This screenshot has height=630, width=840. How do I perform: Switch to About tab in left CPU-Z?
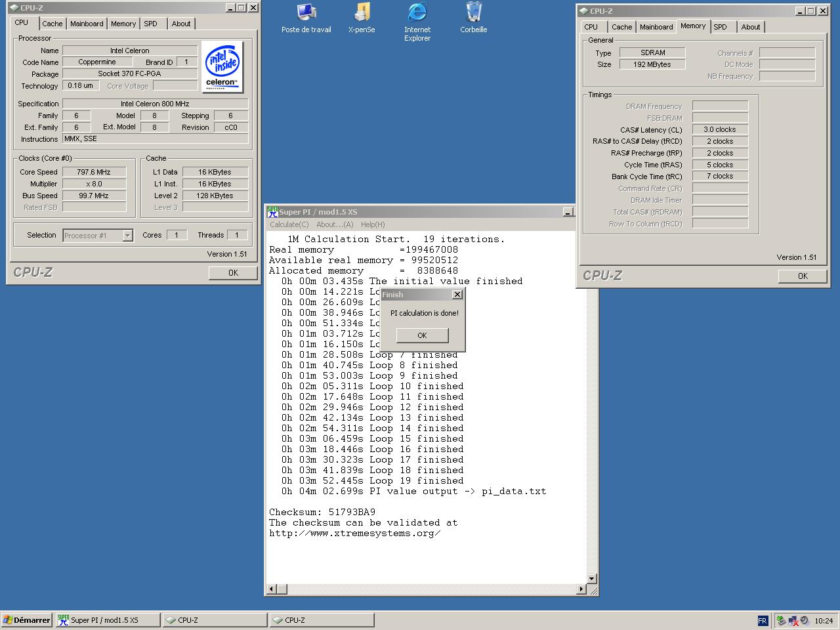(181, 24)
